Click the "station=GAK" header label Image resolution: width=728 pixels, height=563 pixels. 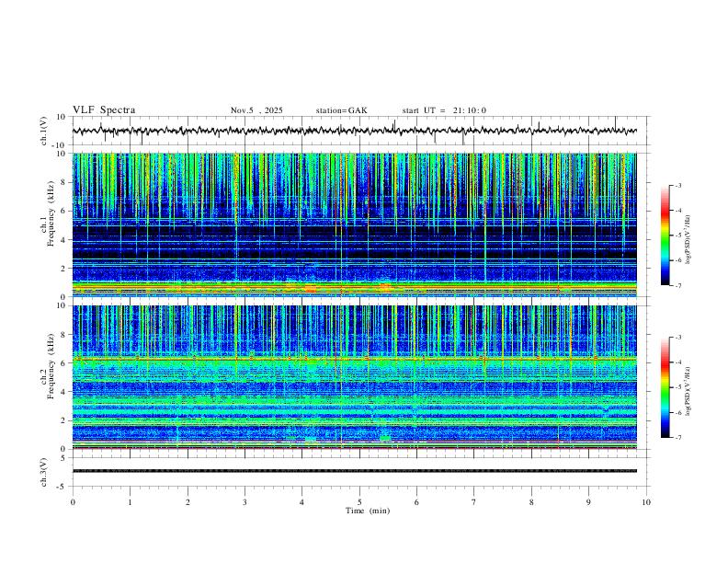(341, 110)
